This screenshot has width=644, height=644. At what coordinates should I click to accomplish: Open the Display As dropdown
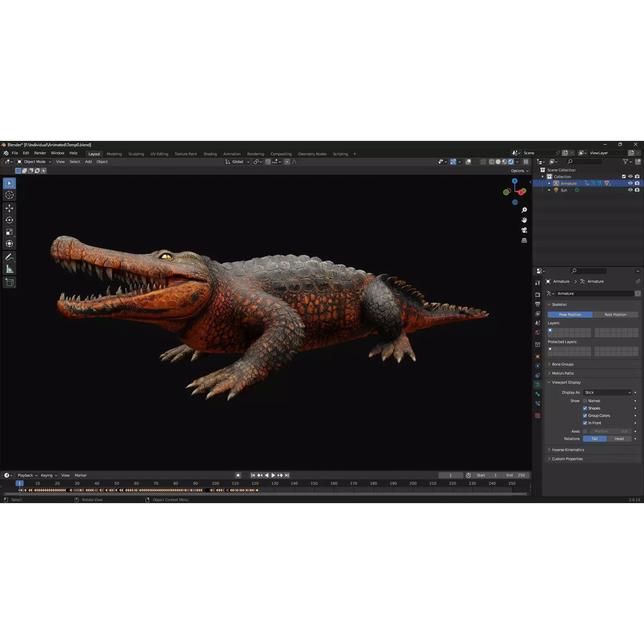click(607, 392)
